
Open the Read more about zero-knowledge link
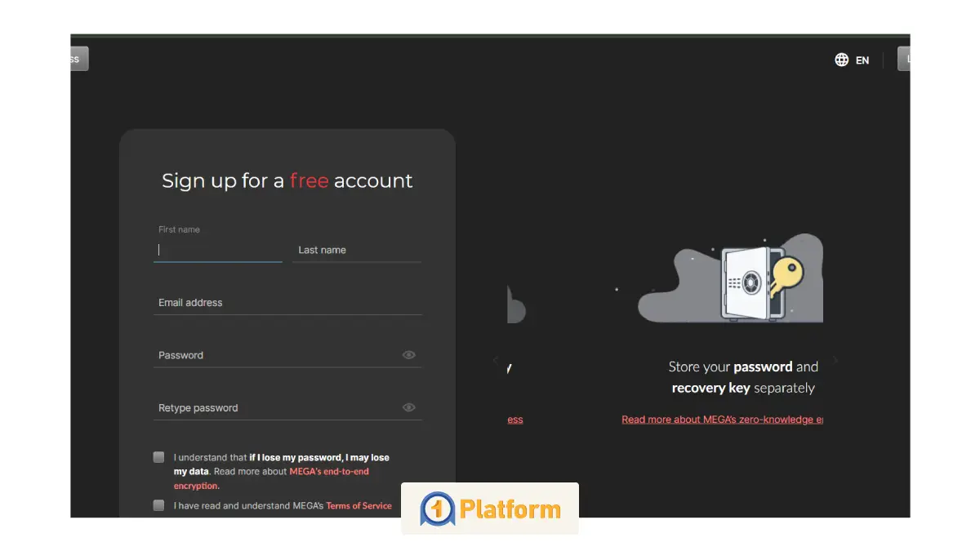[x=722, y=420]
